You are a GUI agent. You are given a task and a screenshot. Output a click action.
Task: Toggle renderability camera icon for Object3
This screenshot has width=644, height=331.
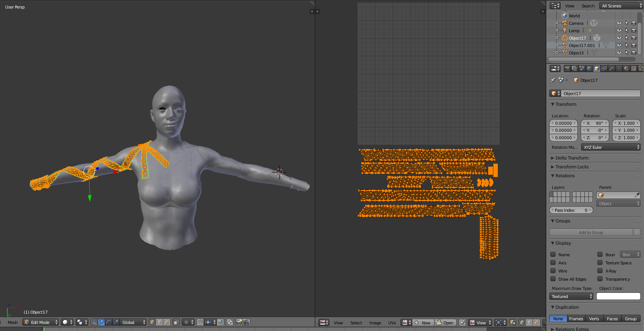click(634, 53)
